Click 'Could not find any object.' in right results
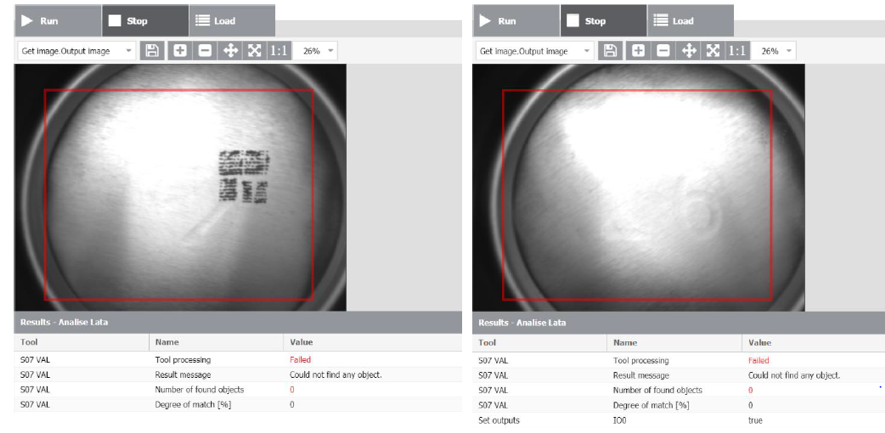The height and width of the screenshot is (433, 885). [794, 375]
